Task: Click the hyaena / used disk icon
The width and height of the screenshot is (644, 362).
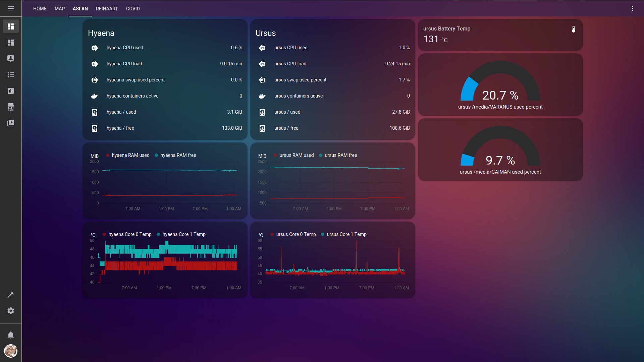Action: click(95, 112)
